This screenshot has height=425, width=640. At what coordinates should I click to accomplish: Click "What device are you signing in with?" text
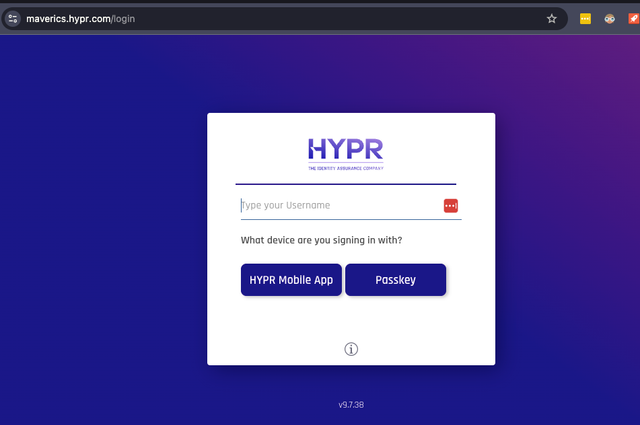click(321, 240)
